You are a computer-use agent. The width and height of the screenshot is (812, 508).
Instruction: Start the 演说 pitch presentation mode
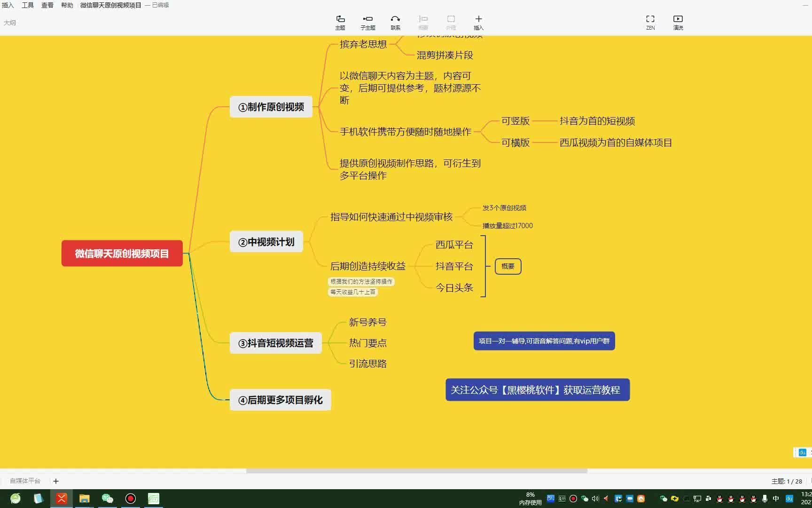(678, 22)
